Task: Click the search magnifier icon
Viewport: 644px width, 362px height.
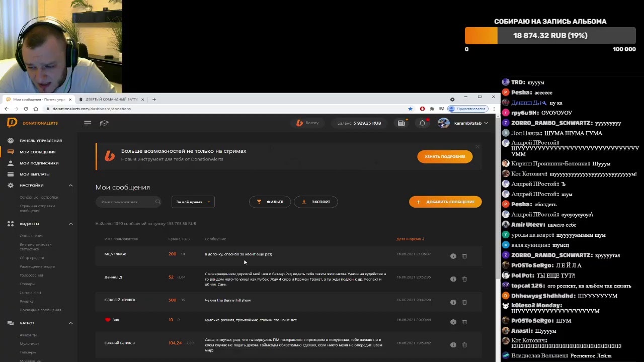Action: (x=157, y=202)
